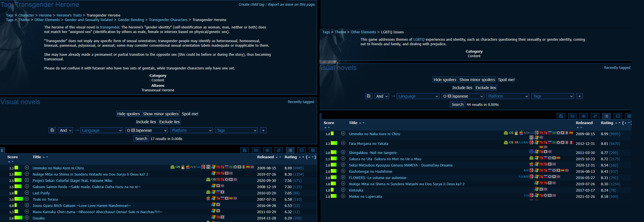
Task: Switch LGBTQ Issues results to cards view
Action: 618,116
